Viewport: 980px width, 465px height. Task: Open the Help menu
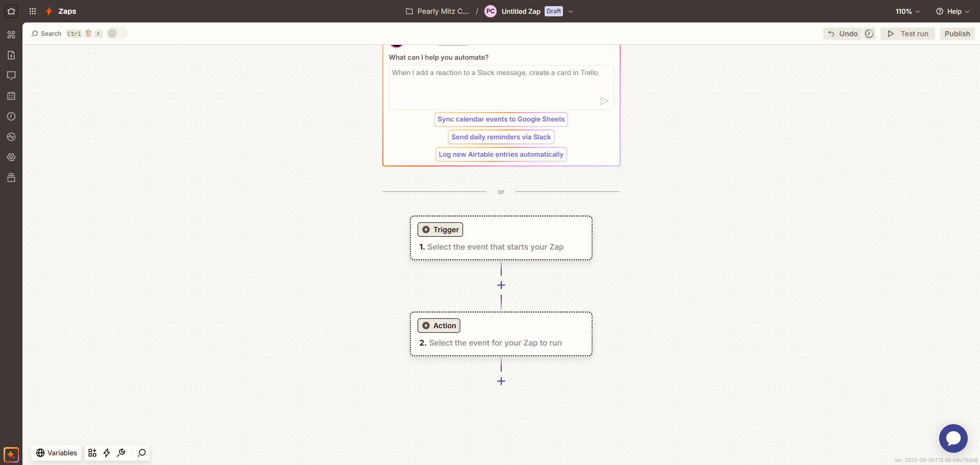point(952,11)
